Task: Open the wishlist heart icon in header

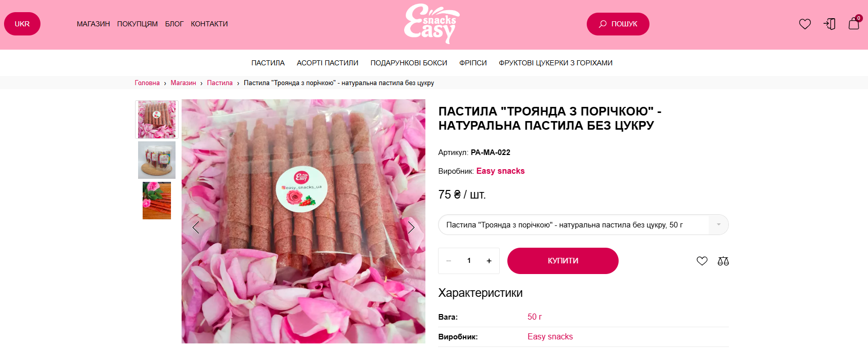Action: tap(805, 24)
